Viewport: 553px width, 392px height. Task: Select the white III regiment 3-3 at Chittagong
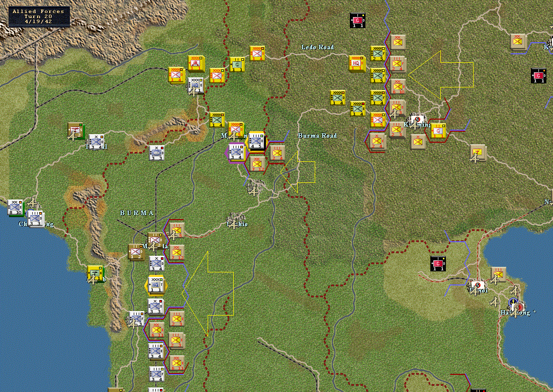35,219
